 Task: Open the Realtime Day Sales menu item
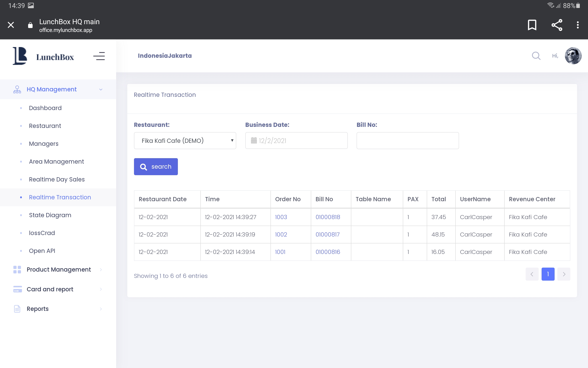(57, 179)
